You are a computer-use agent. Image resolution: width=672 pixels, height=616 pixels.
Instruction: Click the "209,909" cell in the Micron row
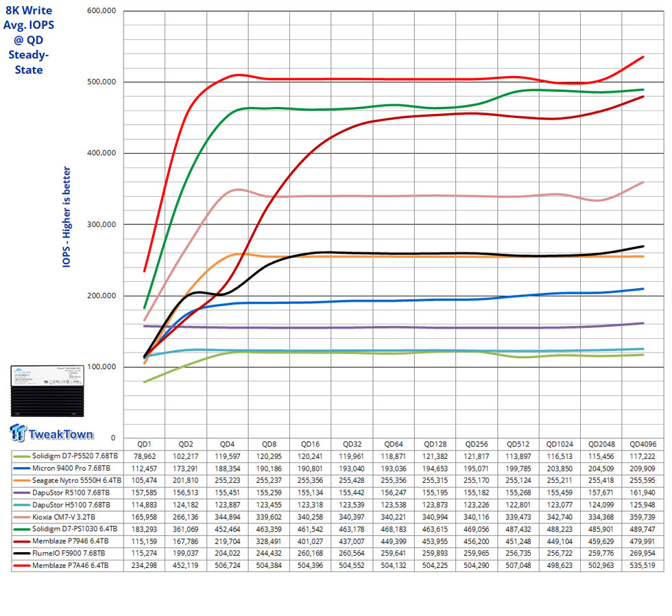coord(643,469)
